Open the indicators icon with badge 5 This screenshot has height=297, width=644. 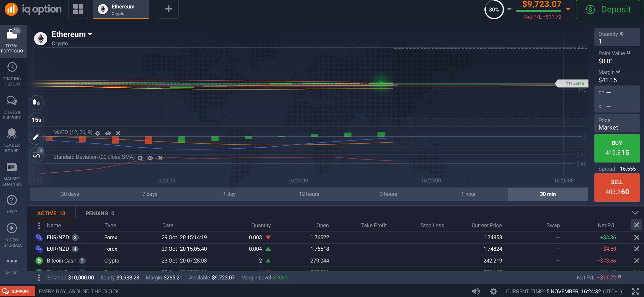pyautogui.click(x=36, y=155)
